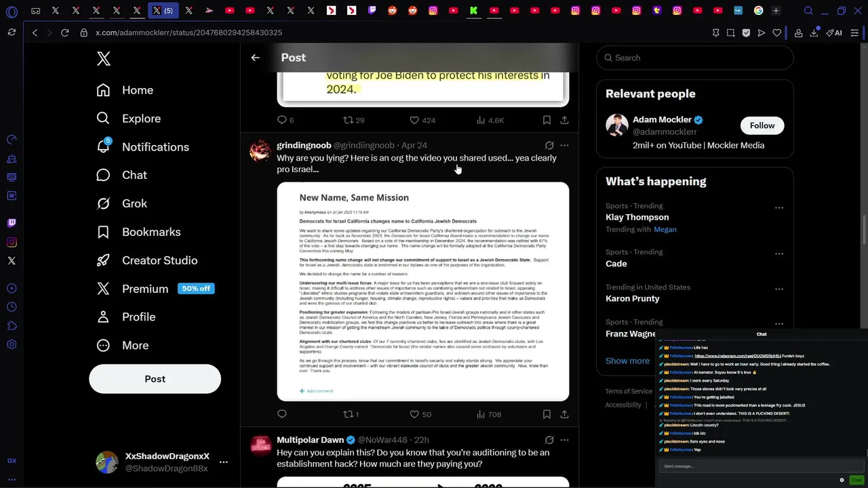Open grindlingnoob's profile avatar

(x=260, y=150)
